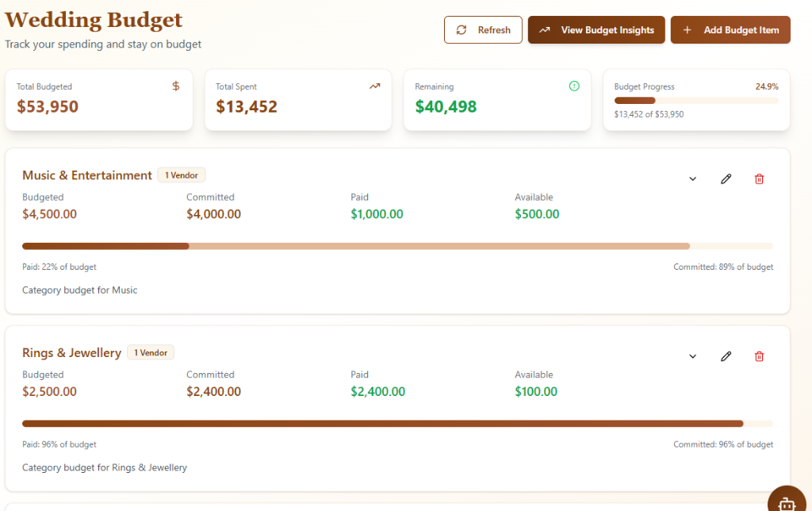The image size is (812, 511).
Task: Click the $2,400.00 committed amount
Action: (x=213, y=392)
